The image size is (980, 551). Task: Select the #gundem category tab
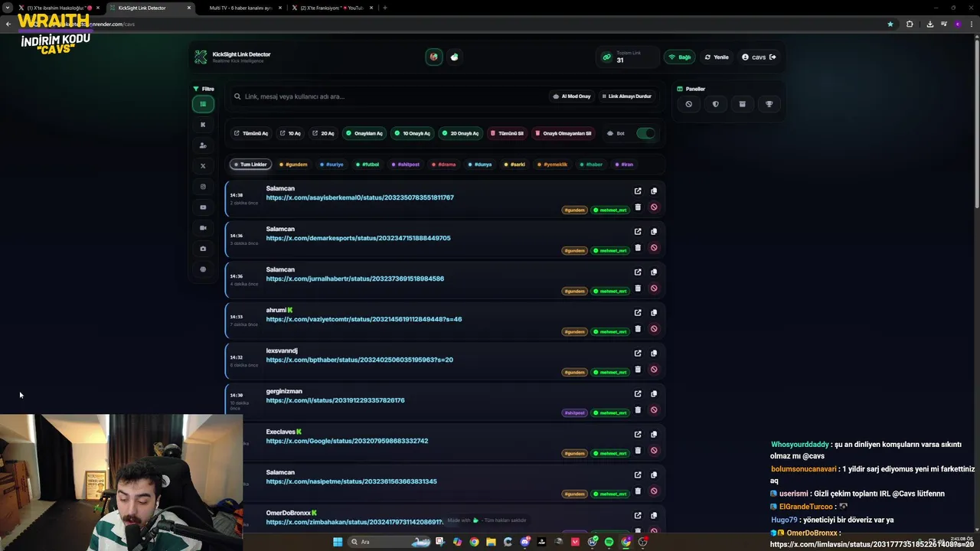pyautogui.click(x=293, y=165)
